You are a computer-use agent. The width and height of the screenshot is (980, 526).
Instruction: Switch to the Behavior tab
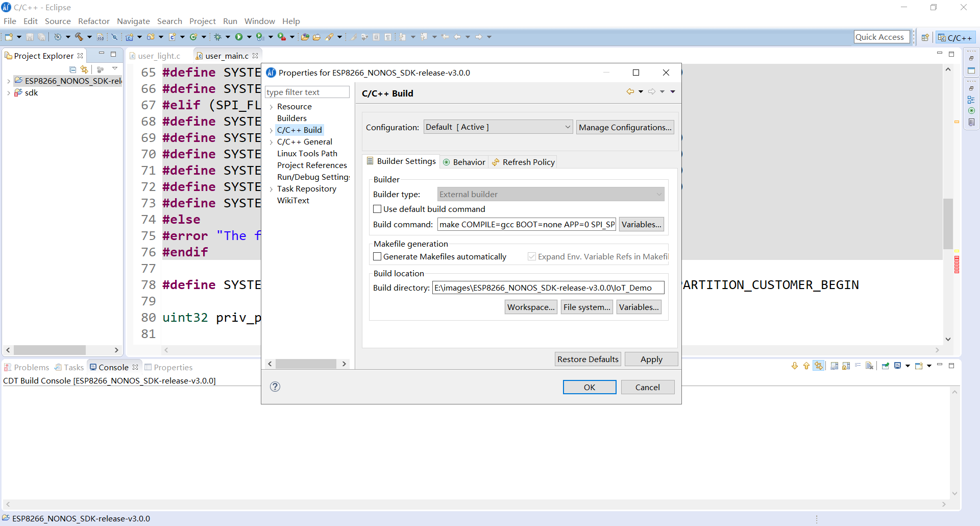(x=464, y=162)
